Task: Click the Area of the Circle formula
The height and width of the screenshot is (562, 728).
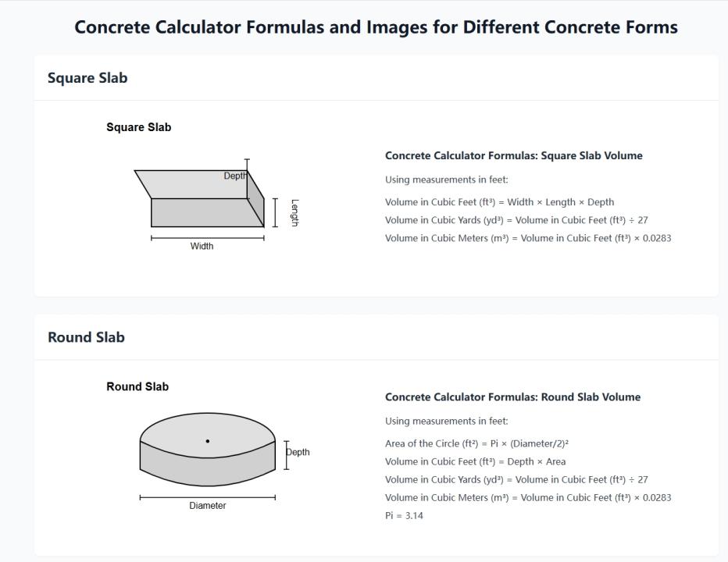Action: (x=476, y=443)
